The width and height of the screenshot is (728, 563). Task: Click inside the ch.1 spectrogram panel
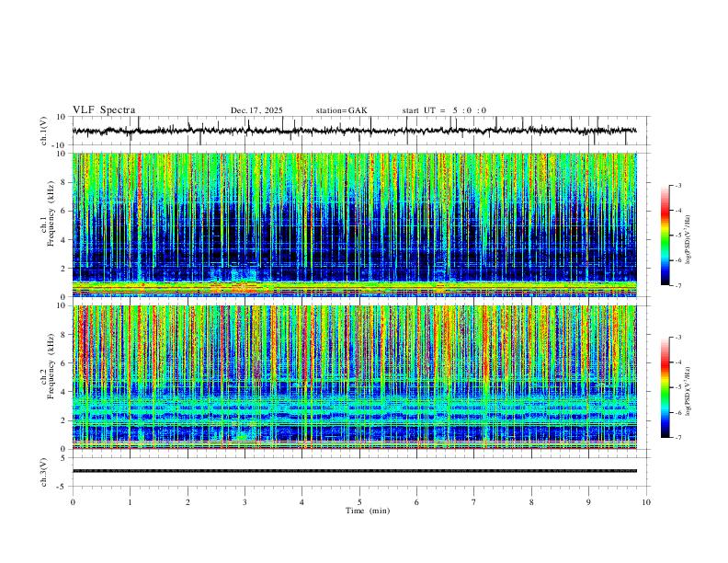355,224
